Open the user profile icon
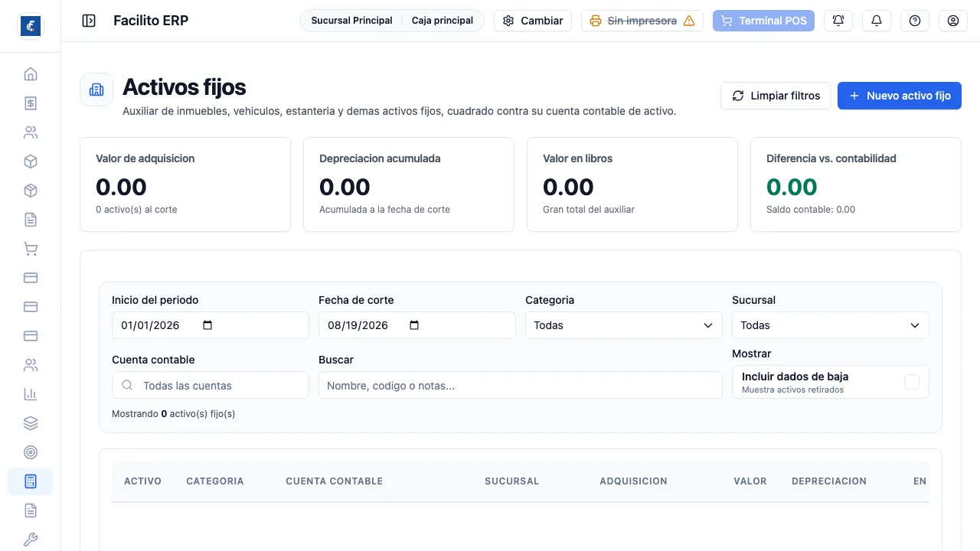The width and height of the screenshot is (980, 551). [953, 21]
